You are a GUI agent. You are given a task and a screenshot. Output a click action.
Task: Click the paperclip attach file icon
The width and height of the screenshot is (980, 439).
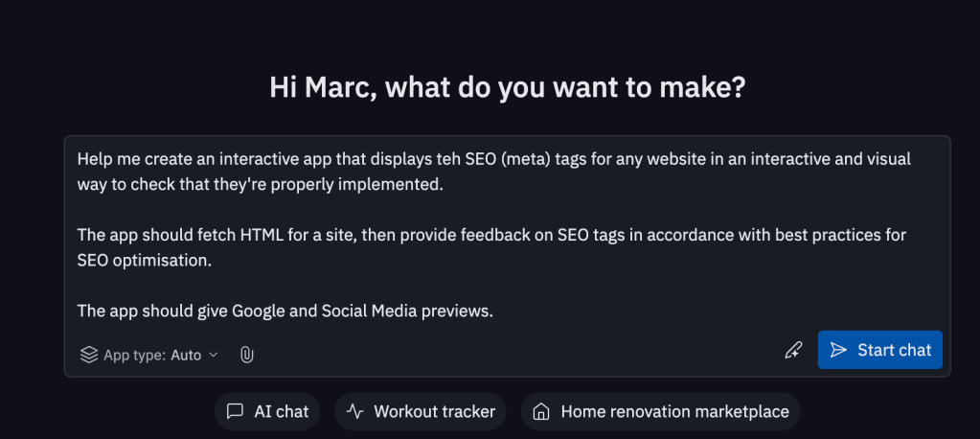[246, 355]
